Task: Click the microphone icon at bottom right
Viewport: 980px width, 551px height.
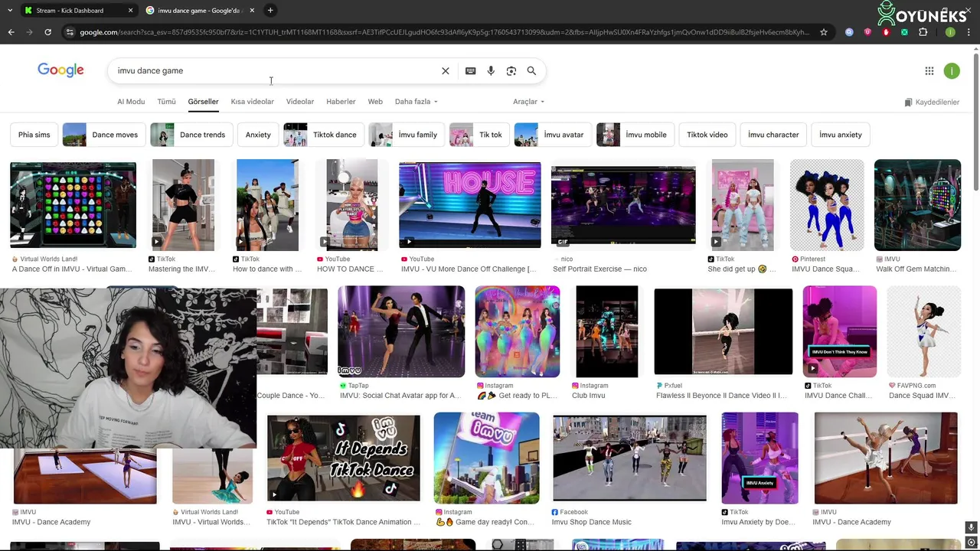Action: (x=971, y=527)
